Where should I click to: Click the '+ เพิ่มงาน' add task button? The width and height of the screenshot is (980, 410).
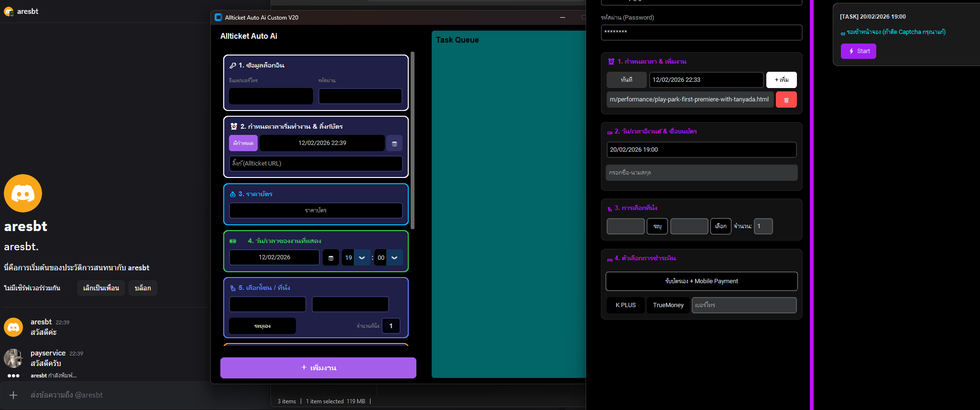(318, 368)
